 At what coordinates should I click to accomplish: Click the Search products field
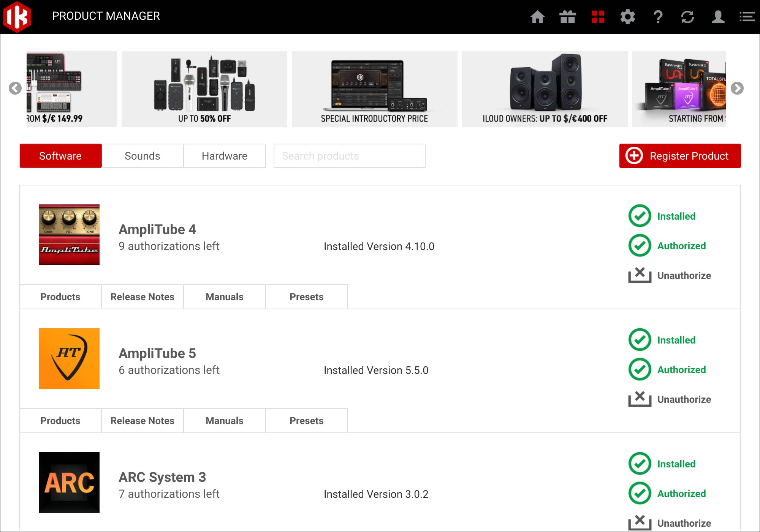[349, 156]
